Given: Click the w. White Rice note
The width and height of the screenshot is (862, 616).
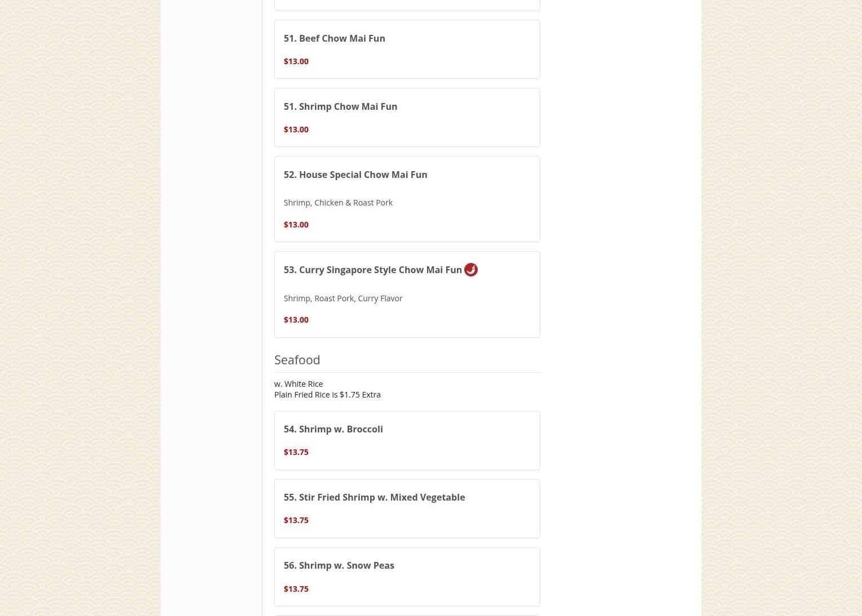Looking at the screenshot, I should pos(299,383).
